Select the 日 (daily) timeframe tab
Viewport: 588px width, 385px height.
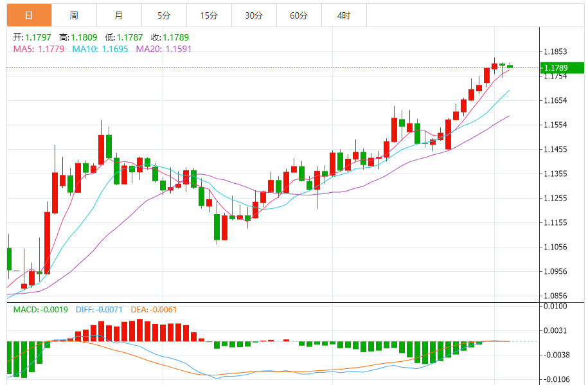(x=30, y=15)
